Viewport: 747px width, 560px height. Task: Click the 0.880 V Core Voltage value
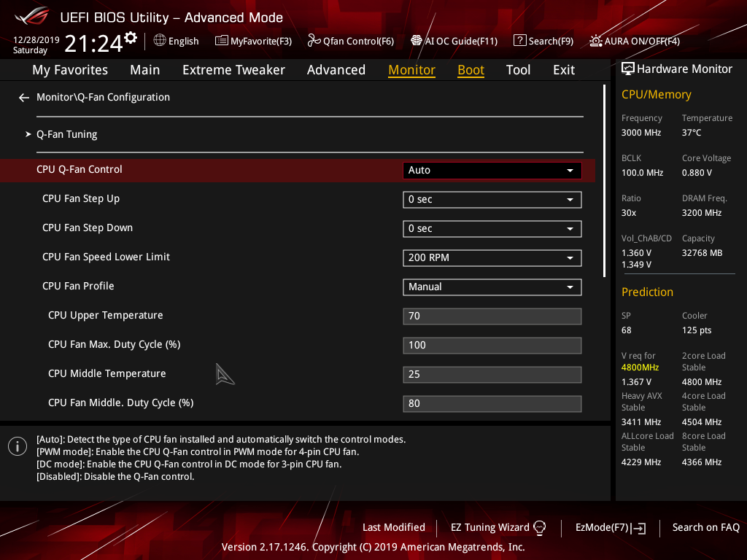tap(697, 173)
